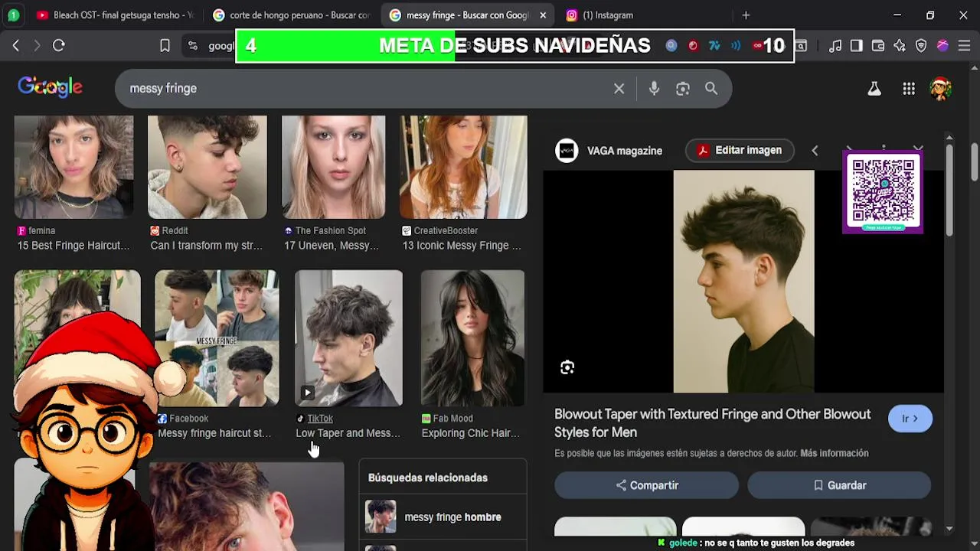This screenshot has height=551, width=980.
Task: Switch to the corte de hongo peruano tab
Action: pos(291,15)
